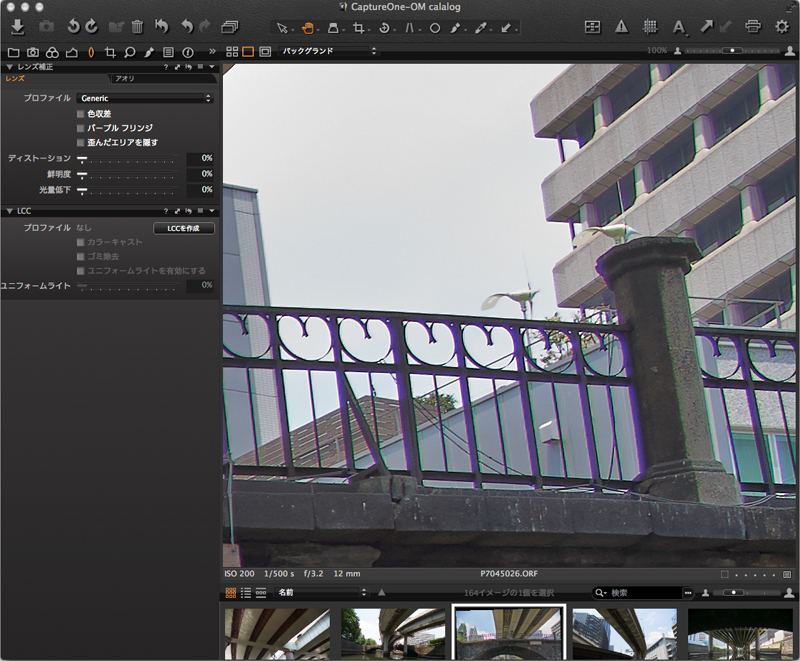
Task: Collapse the レンズ補正 panel
Action: point(9,66)
